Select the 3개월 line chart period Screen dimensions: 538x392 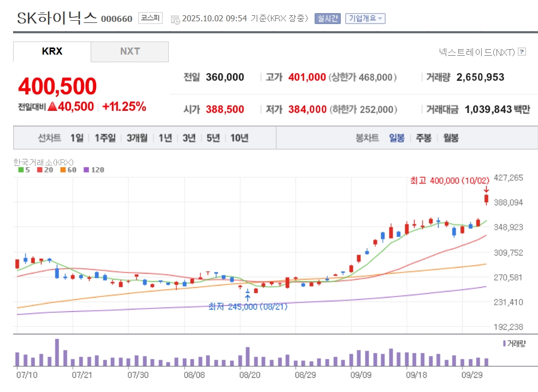(x=137, y=138)
